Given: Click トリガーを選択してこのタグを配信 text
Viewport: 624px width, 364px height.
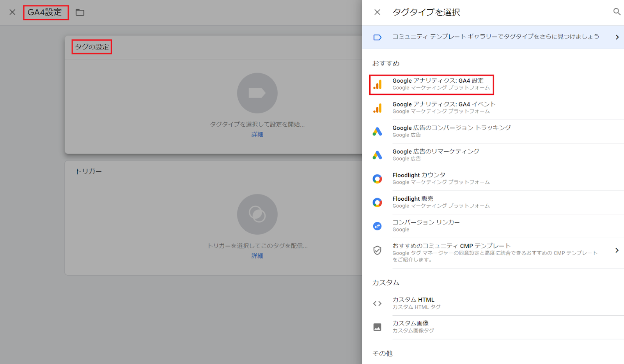Looking at the screenshot, I should coord(257,246).
